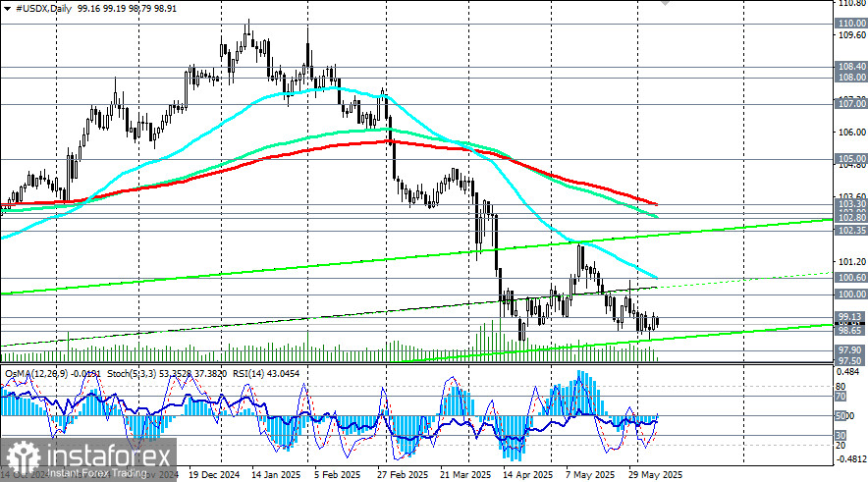868x482 pixels.
Task: Select the 102.80 price level label
Action: [851, 218]
